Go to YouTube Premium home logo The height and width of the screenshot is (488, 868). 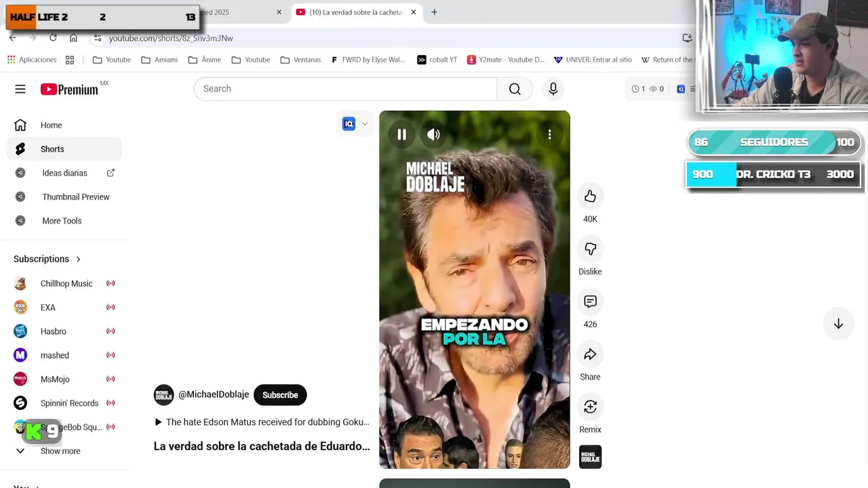click(69, 89)
